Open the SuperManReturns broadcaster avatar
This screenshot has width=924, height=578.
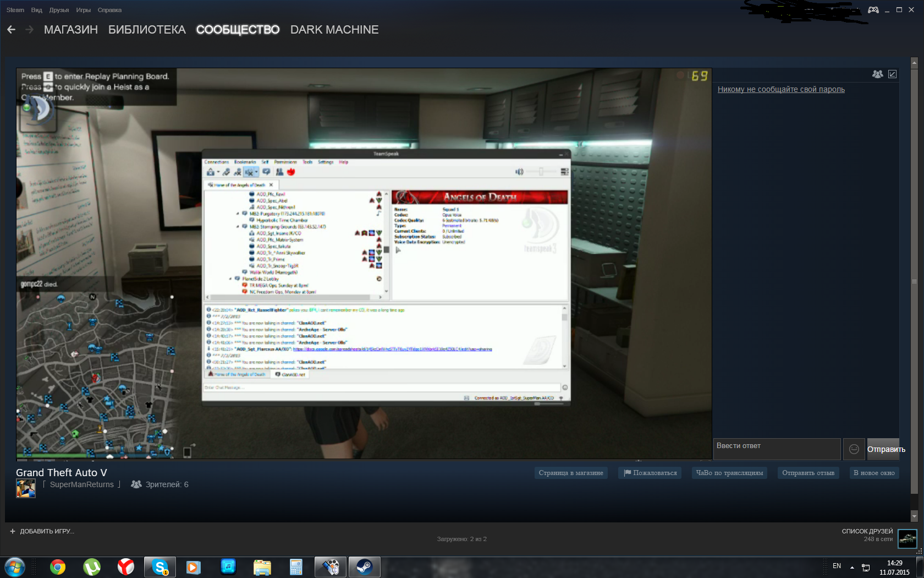click(x=26, y=488)
